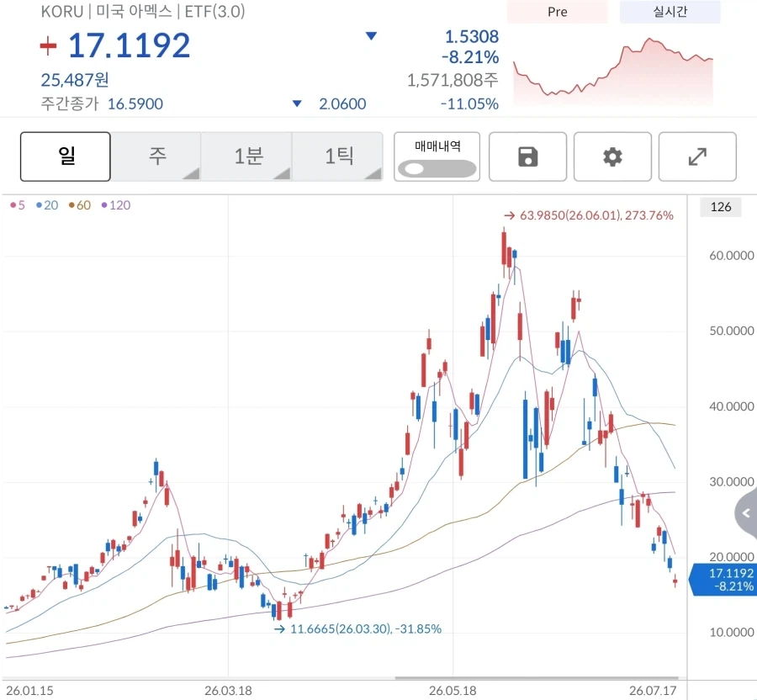This screenshot has height=700, width=757.
Task: Click the down triangle next to 2.0600
Action: point(297,103)
